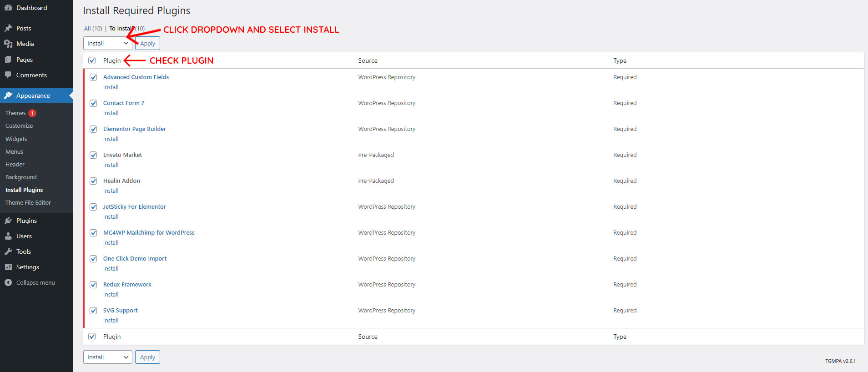Screen dimensions: 868x372
Task: Click the Settings sliders icon
Action: pyautogui.click(x=8, y=267)
